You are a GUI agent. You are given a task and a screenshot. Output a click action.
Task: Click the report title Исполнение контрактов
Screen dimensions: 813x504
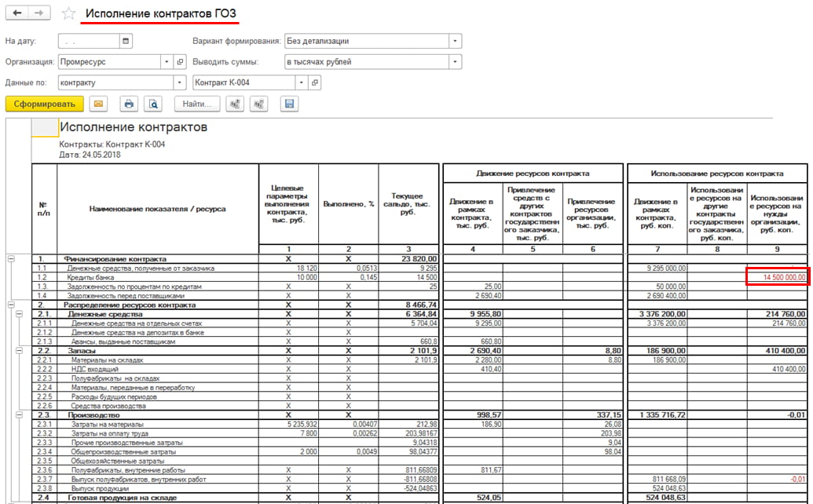pyautogui.click(x=134, y=127)
